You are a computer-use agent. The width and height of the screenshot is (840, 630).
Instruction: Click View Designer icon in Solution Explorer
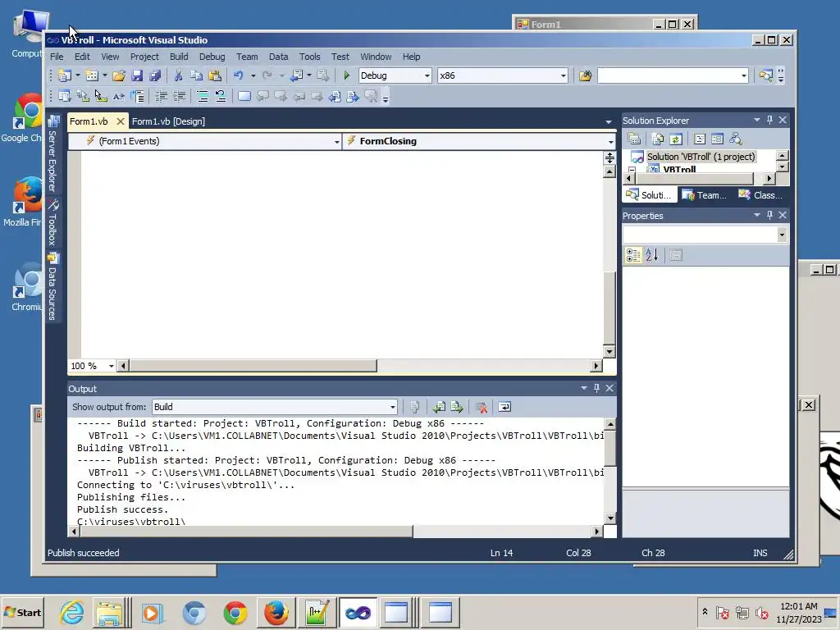pyautogui.click(x=717, y=139)
